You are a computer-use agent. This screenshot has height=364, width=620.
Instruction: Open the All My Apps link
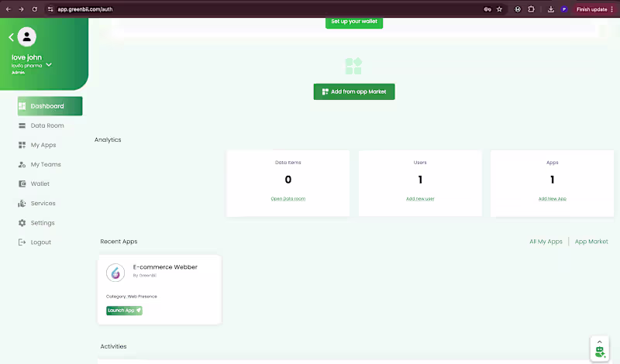click(x=546, y=242)
